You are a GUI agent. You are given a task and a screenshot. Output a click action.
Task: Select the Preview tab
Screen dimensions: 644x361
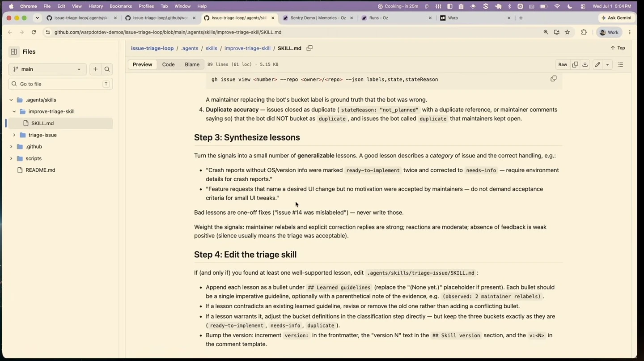click(x=142, y=64)
